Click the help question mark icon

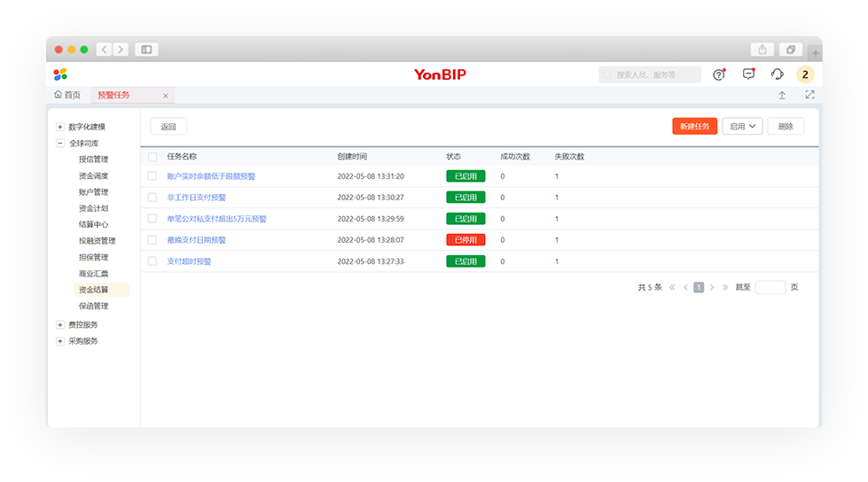(x=719, y=74)
